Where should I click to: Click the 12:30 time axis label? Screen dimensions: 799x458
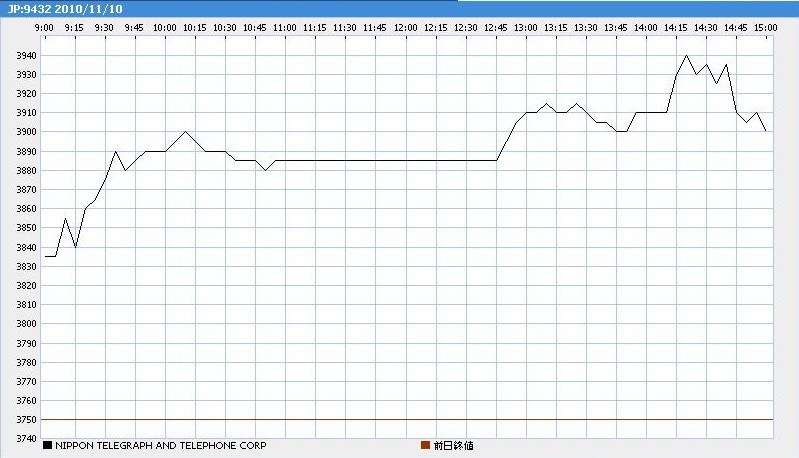[x=465, y=28]
